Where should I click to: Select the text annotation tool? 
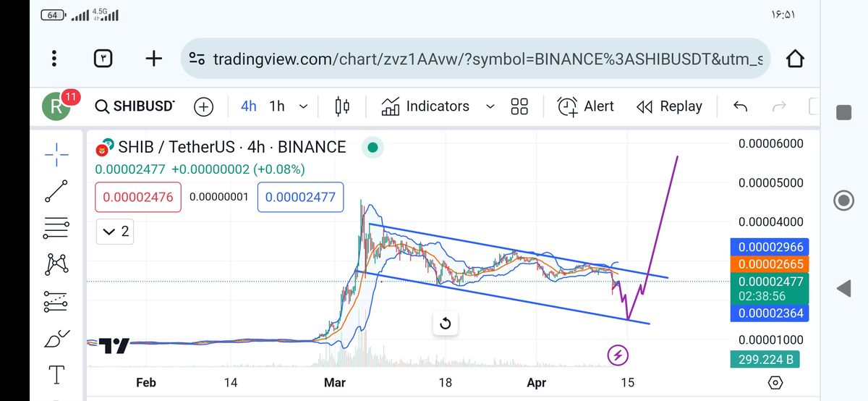(x=56, y=375)
